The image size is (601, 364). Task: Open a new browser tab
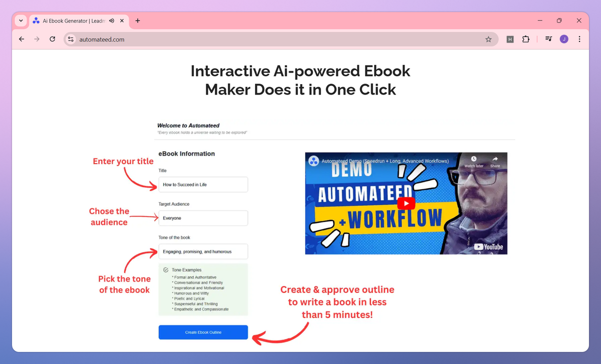[137, 21]
